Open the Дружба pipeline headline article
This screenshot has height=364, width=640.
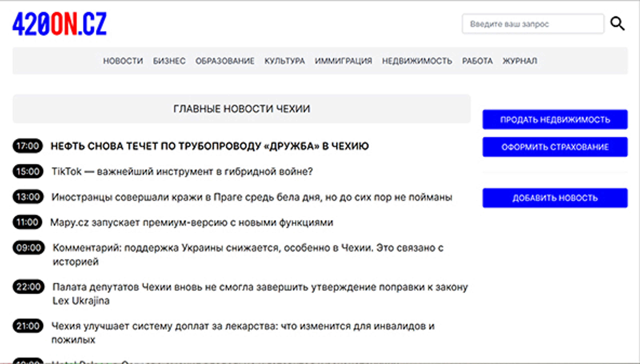tap(210, 146)
